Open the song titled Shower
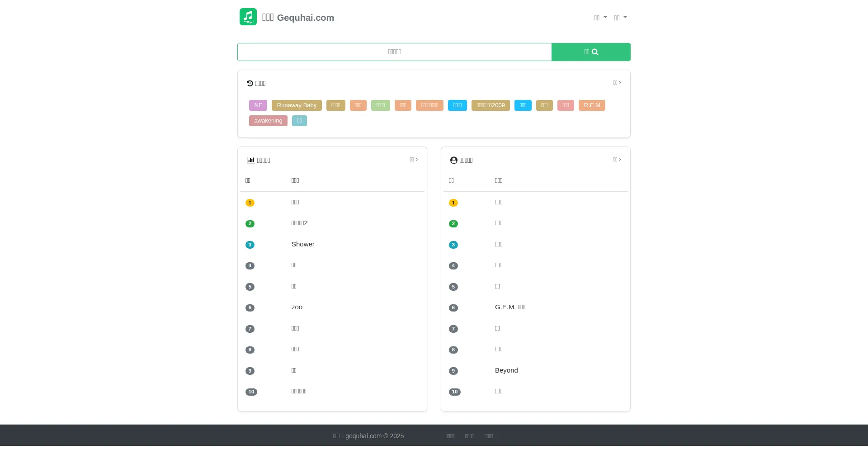868x449 pixels. [303, 244]
